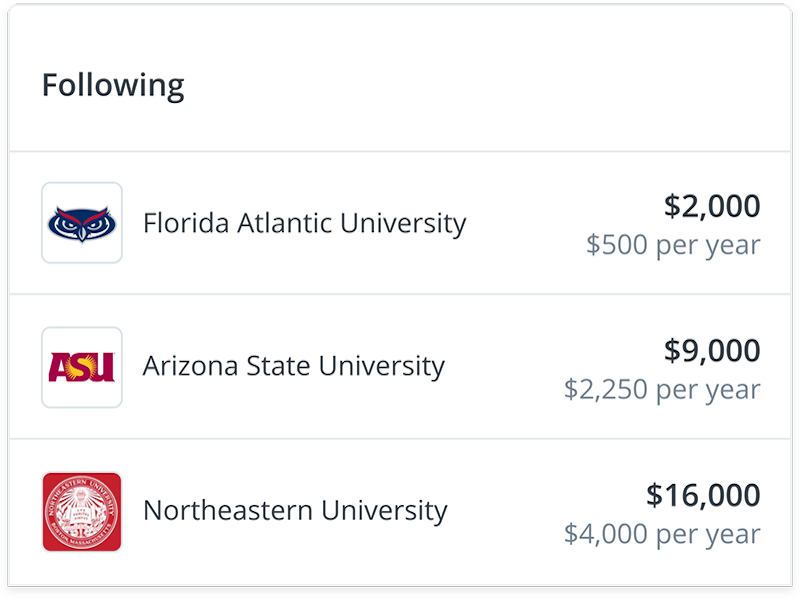
Task: Select the Arizona State University row
Action: click(x=400, y=367)
